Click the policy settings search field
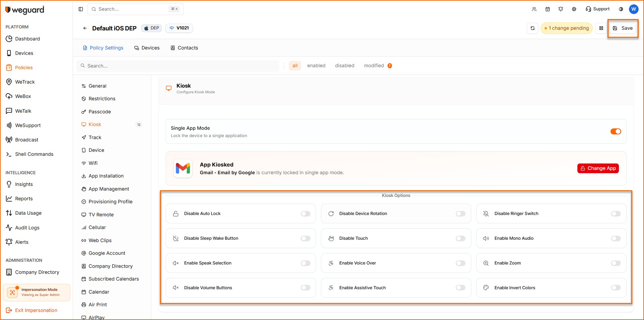The height and width of the screenshot is (320, 644). (178, 66)
